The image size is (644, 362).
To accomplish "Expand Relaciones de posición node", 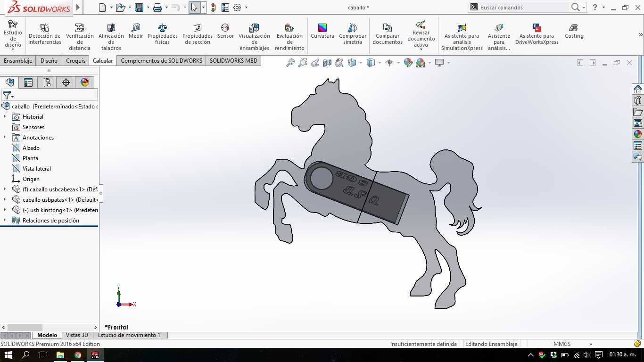I will (5, 220).
